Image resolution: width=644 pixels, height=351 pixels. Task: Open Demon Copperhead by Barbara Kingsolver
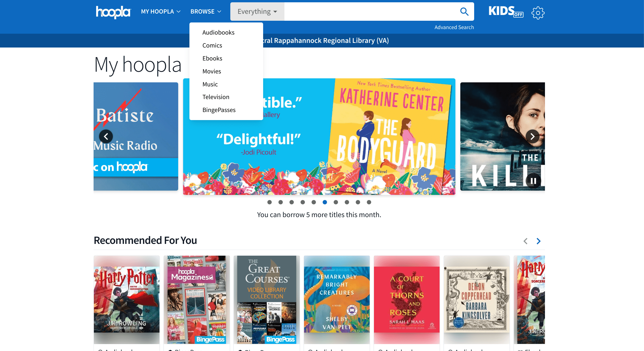[x=477, y=299]
